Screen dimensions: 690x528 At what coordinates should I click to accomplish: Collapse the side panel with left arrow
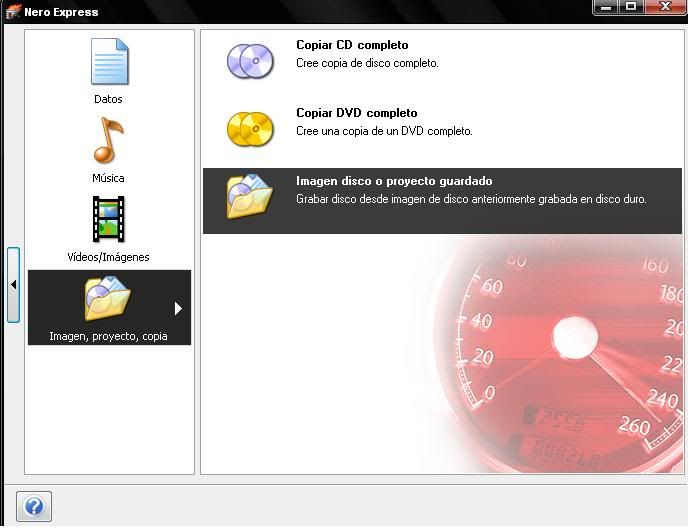point(13,285)
